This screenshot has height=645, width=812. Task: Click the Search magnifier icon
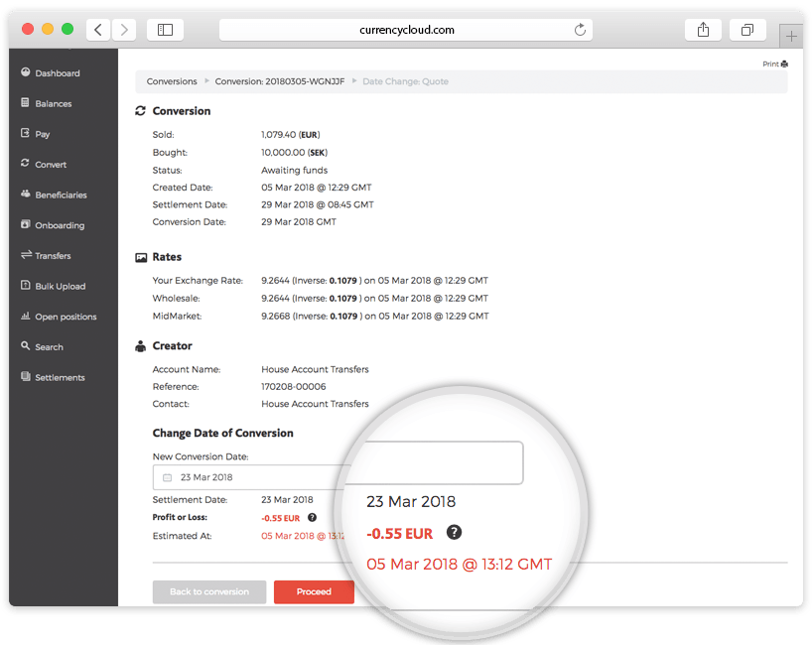point(25,345)
